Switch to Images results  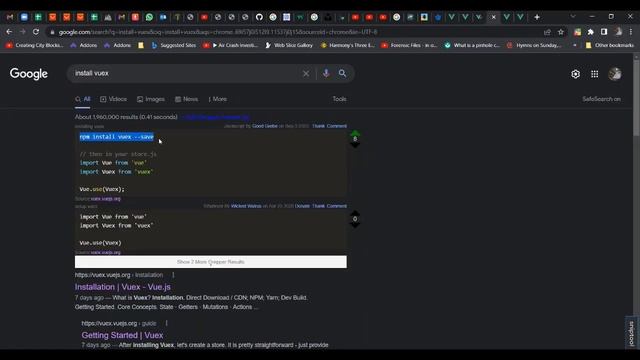coord(151,99)
